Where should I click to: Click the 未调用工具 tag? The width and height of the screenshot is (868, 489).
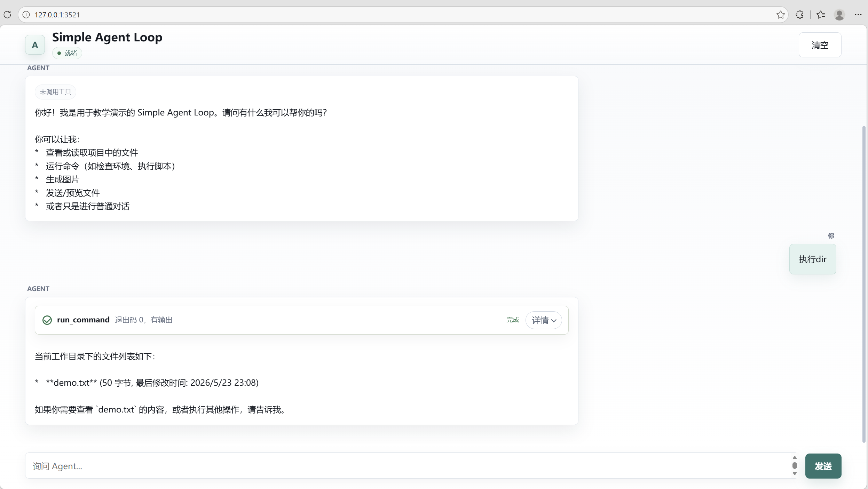tap(55, 92)
